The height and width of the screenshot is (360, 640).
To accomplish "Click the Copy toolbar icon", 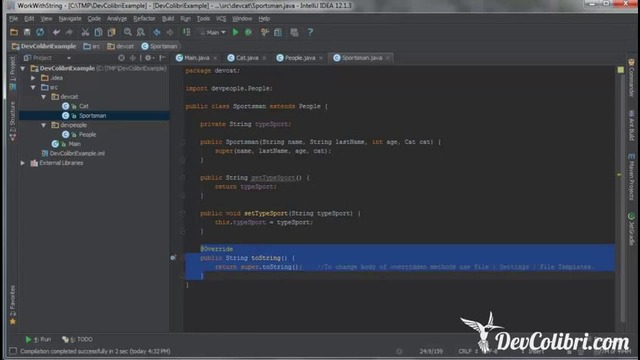I will click(98, 32).
